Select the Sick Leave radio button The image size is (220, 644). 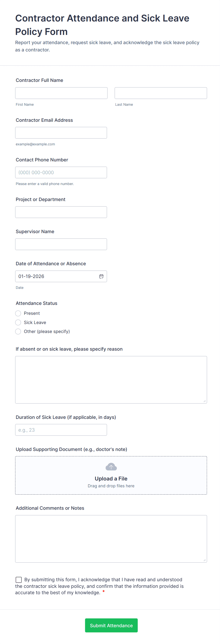coord(18,322)
